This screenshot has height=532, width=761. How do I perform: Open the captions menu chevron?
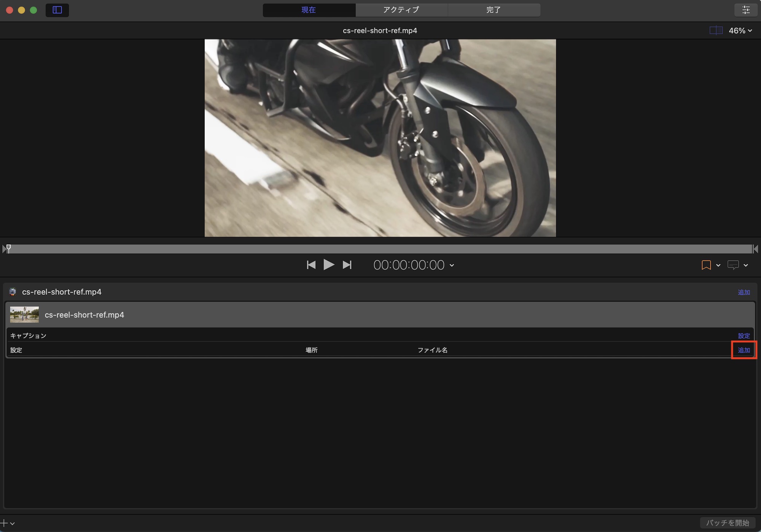point(746,265)
